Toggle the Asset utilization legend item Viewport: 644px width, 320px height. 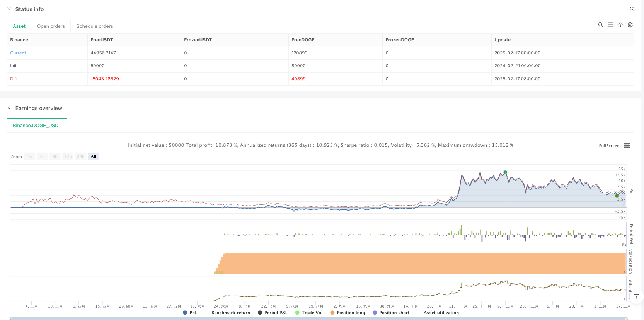[438, 313]
